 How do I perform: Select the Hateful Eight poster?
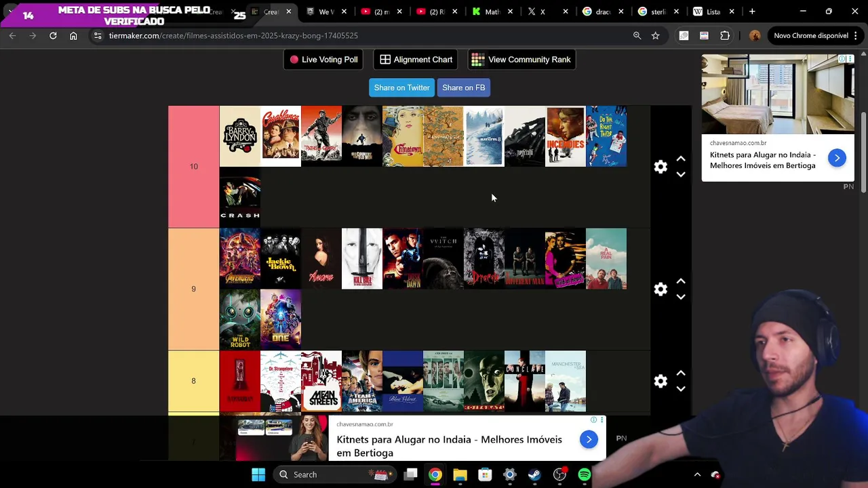(484, 136)
